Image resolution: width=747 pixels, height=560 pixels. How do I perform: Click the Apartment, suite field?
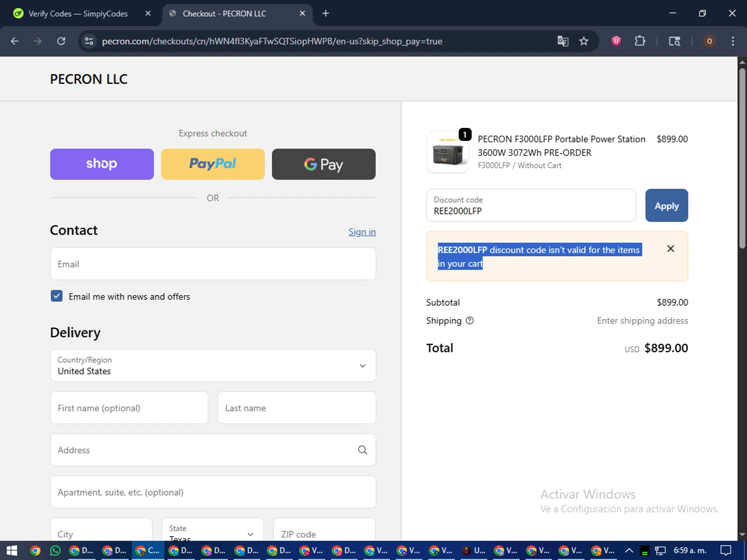(213, 492)
